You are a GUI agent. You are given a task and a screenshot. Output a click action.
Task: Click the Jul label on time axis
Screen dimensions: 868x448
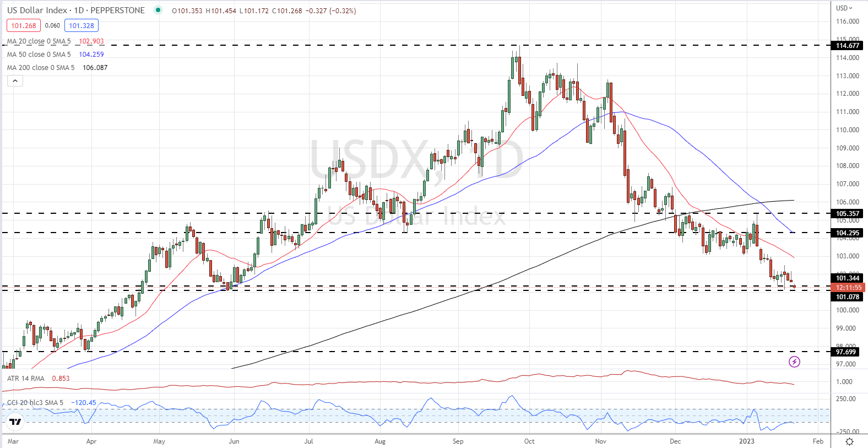coord(308,441)
